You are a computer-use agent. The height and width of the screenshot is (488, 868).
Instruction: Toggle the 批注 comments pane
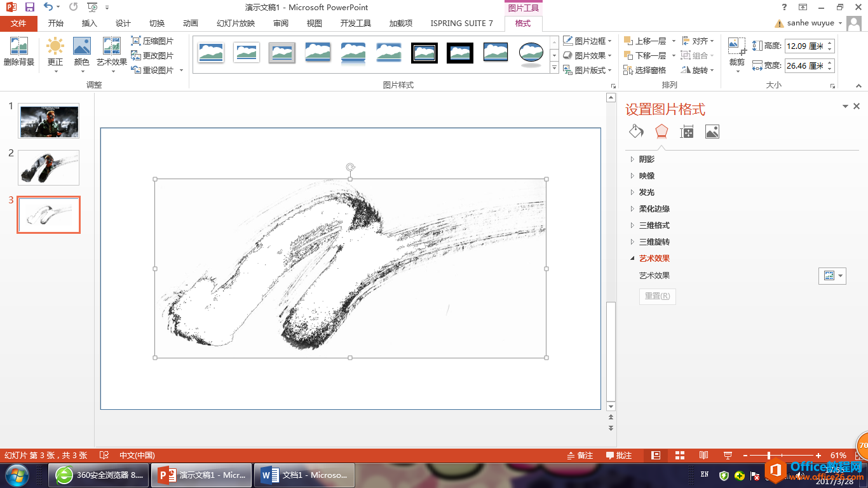tap(619, 456)
